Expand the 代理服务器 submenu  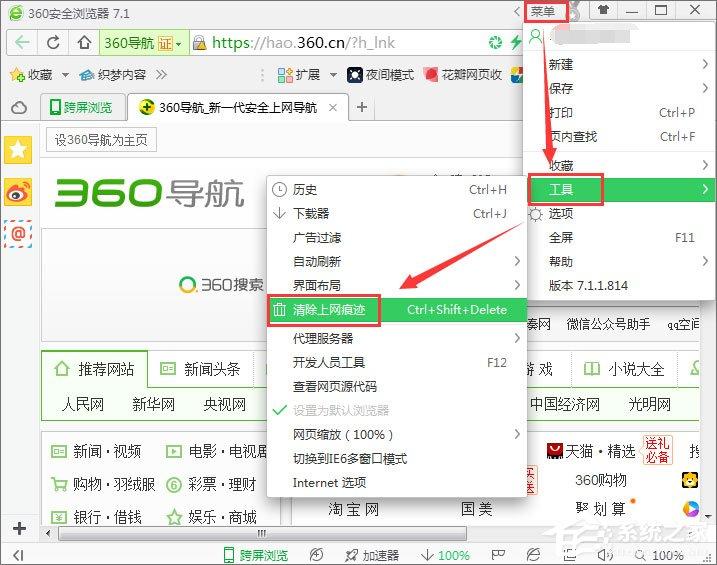pos(396,338)
